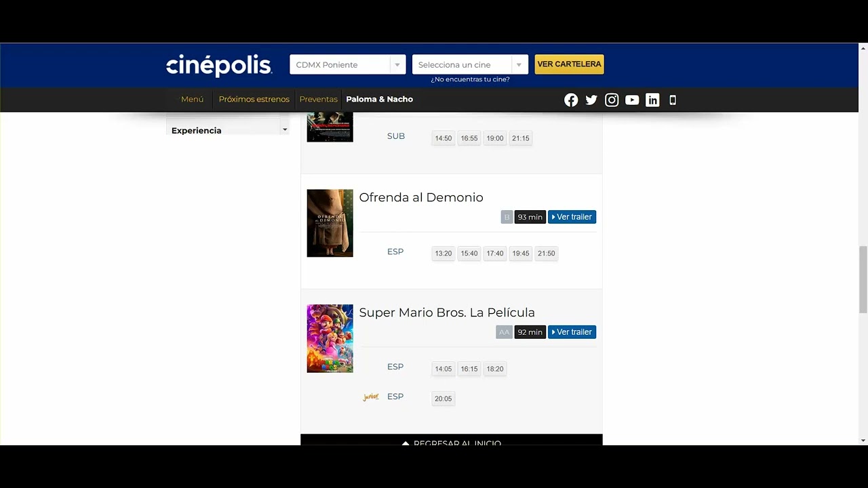868x488 pixels.
Task: Click the Cinépolis logo
Action: coord(219,65)
